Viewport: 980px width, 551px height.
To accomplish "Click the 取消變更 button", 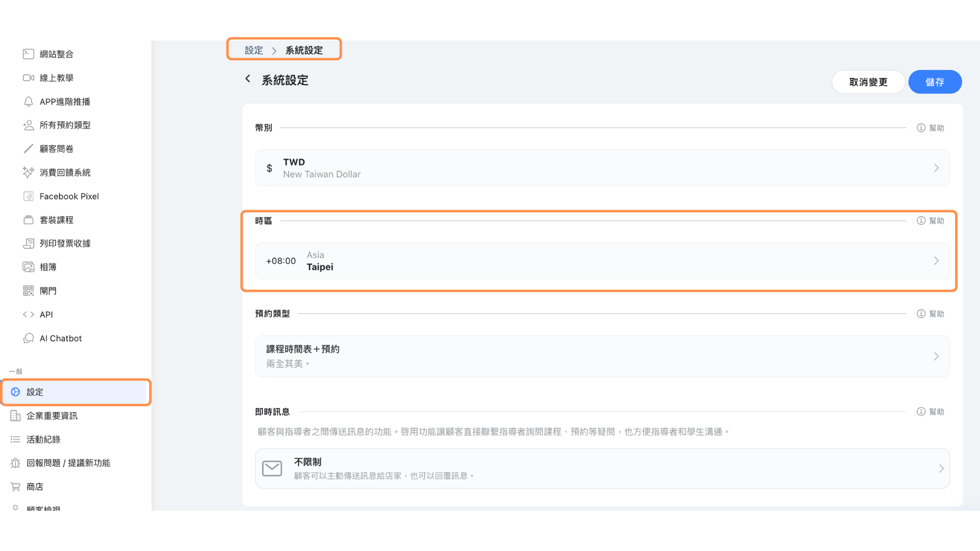I will pyautogui.click(x=868, y=82).
